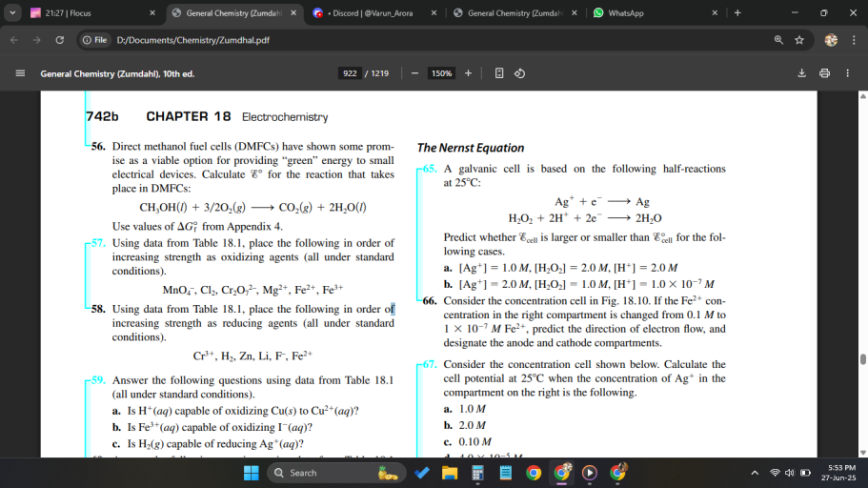This screenshot has height=488, width=868.
Task: Click problem number 65.
Action: pos(430,169)
